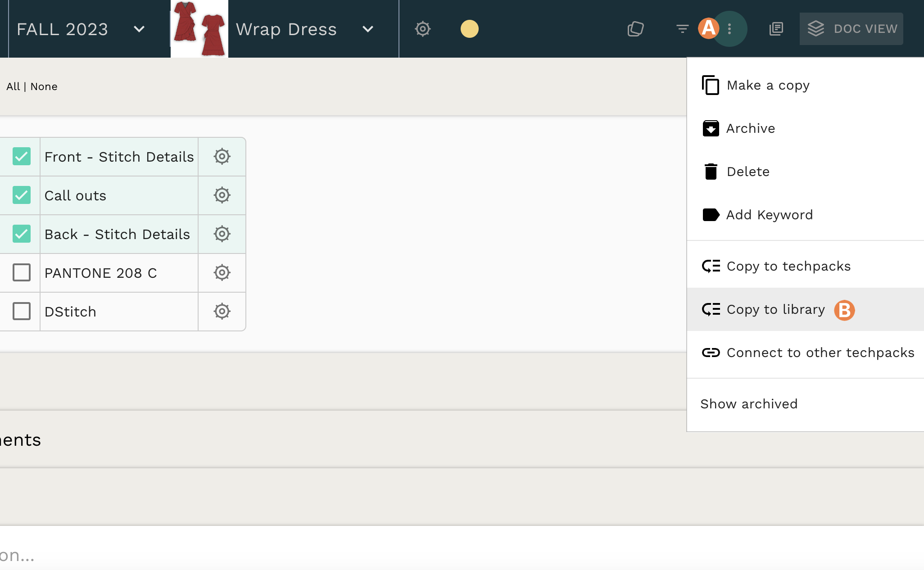Expand the Wrap Dress techpack dropdown
Image resolution: width=924 pixels, height=570 pixels.
(368, 29)
